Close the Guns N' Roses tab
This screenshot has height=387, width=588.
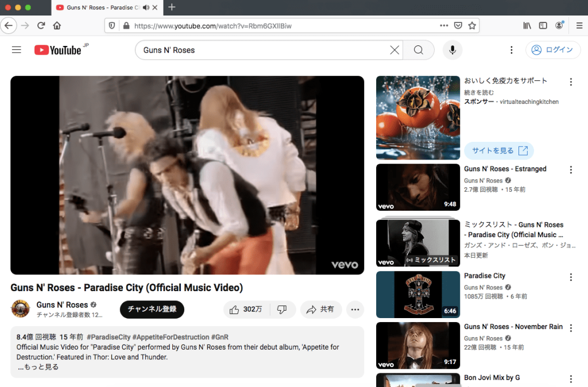(x=155, y=7)
